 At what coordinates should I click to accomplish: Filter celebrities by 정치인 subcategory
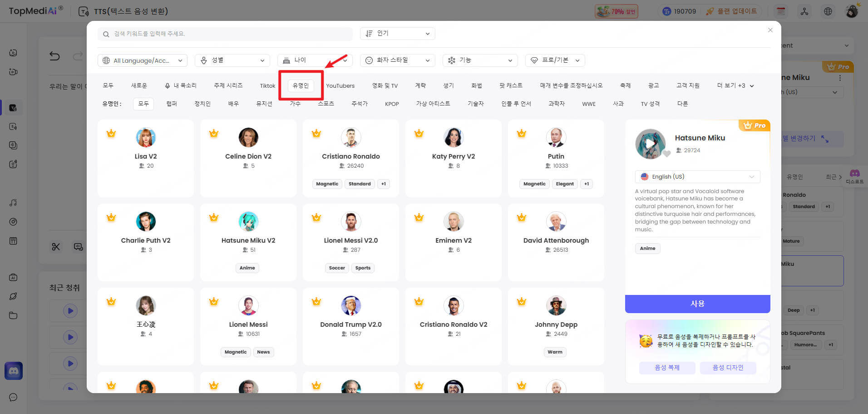[202, 104]
